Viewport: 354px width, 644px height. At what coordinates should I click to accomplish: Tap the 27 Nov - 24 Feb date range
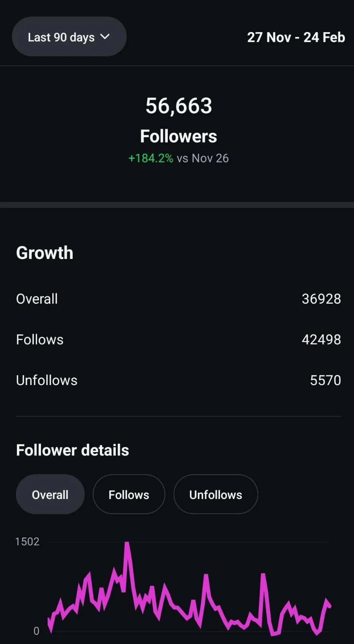[296, 37]
